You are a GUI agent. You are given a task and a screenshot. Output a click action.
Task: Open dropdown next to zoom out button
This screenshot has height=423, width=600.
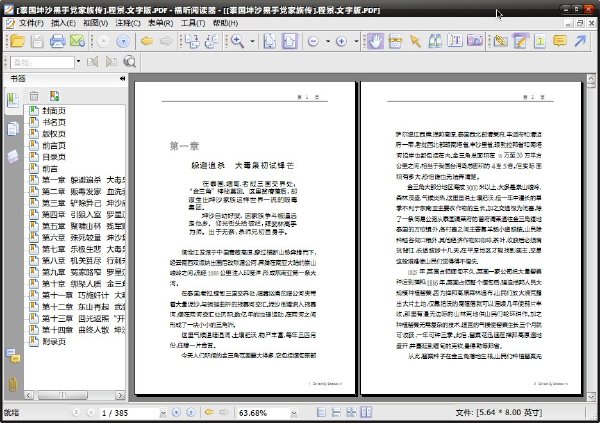tap(328, 41)
